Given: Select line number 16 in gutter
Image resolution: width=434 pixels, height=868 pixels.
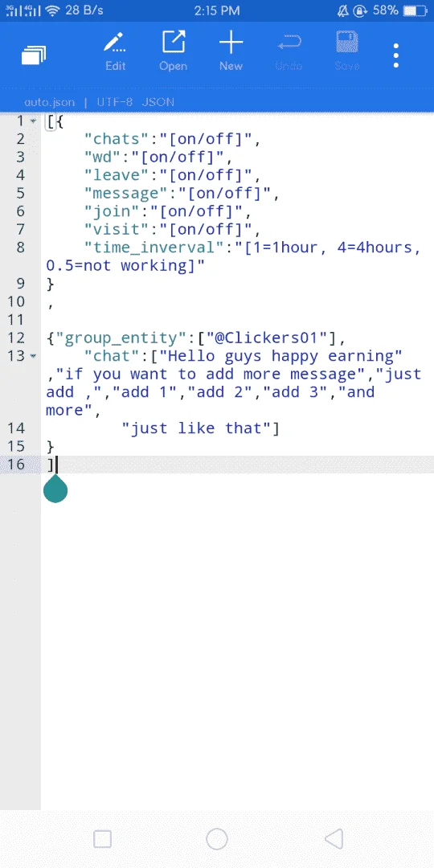Looking at the screenshot, I should (17, 464).
